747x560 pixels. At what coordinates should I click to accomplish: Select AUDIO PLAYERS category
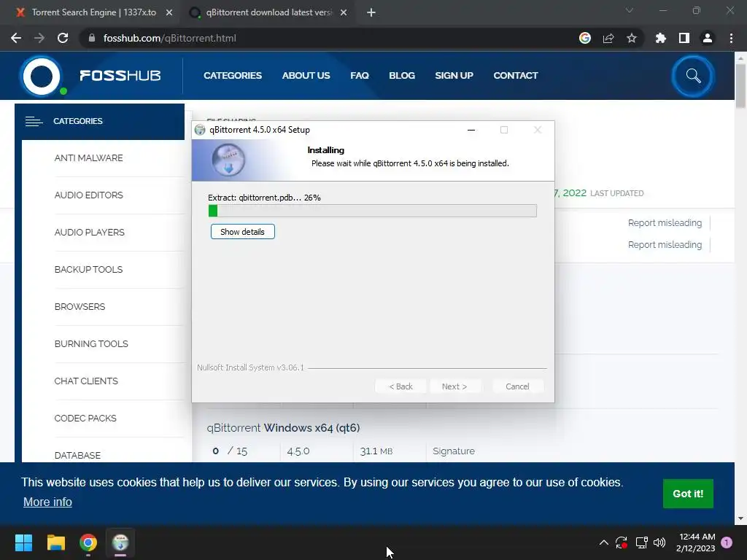point(90,233)
